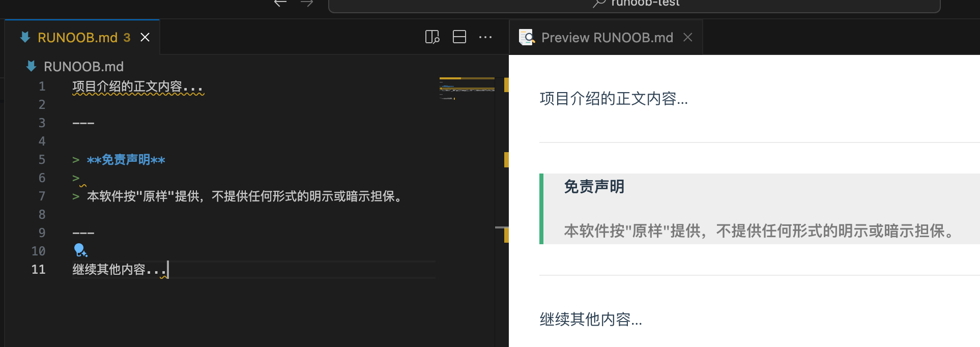Image resolution: width=980 pixels, height=347 pixels.
Task: Click the 免责声明 heading in the preview
Action: [x=594, y=187]
